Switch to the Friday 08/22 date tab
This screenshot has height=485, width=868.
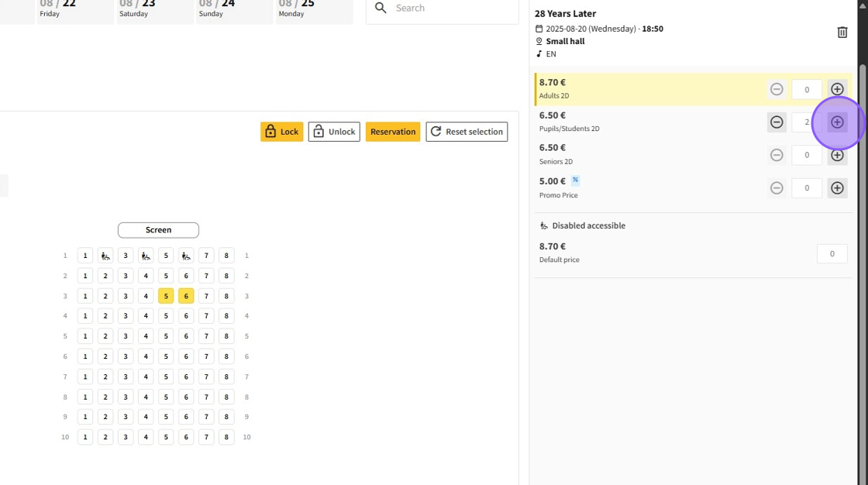[74, 9]
